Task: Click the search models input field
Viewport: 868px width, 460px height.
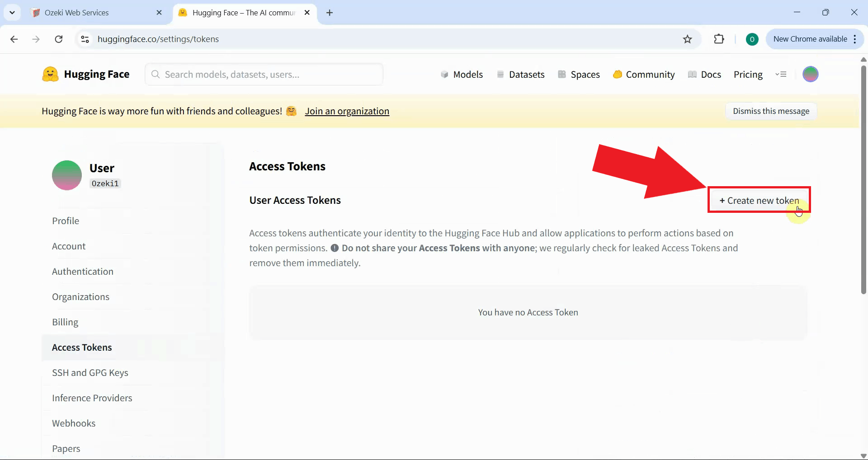Action: click(264, 74)
